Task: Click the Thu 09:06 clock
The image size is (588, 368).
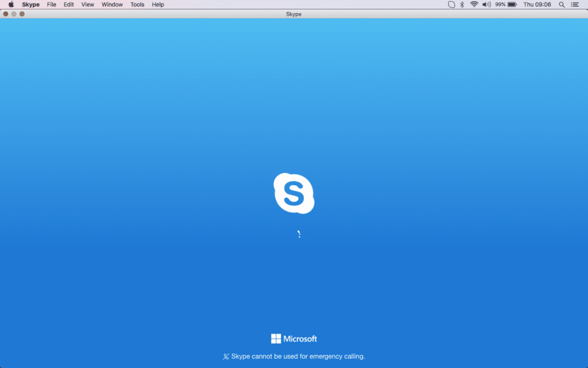Action: point(537,5)
